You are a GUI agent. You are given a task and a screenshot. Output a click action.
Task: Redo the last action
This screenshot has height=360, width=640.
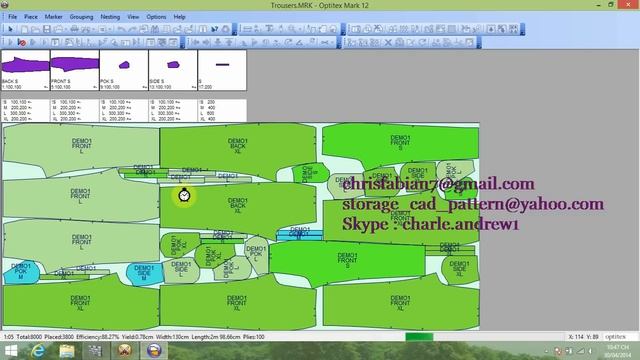132,29
